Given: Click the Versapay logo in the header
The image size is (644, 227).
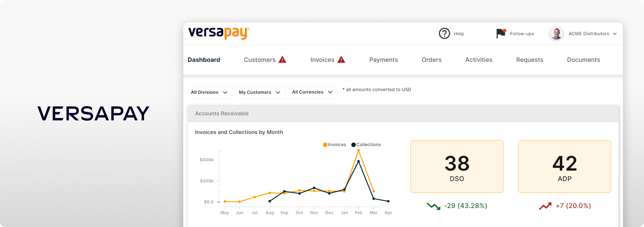Looking at the screenshot, I should click(219, 33).
